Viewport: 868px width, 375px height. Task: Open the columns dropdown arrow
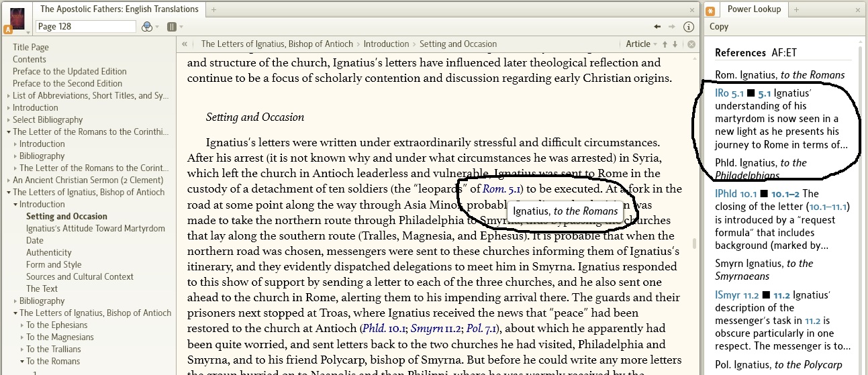point(180,28)
